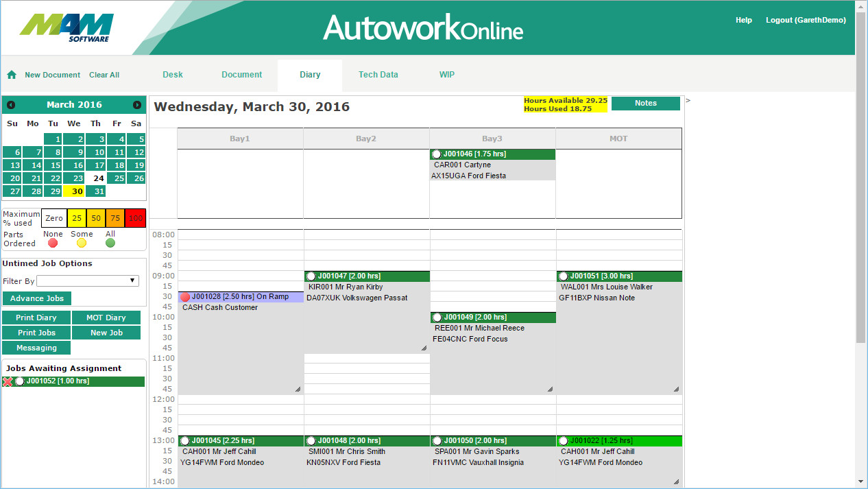Click the Logout (GarethDemo) link

pyautogui.click(x=806, y=21)
